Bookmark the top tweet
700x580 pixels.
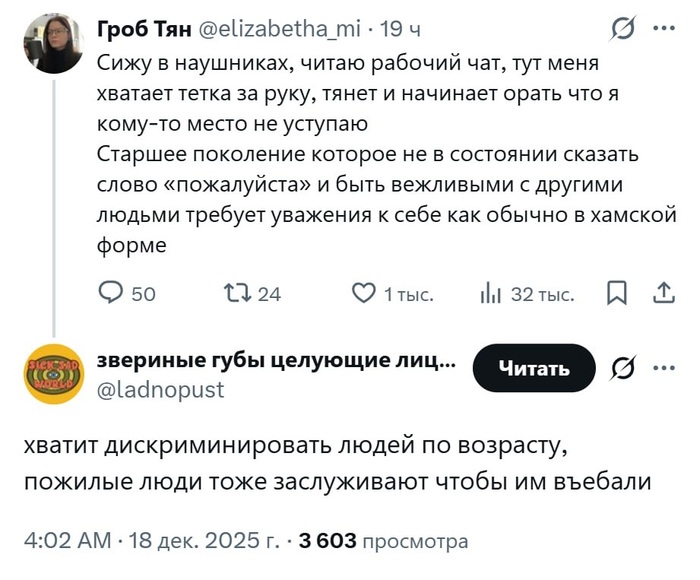click(617, 293)
